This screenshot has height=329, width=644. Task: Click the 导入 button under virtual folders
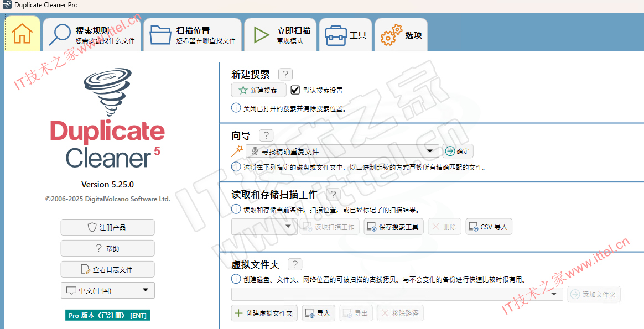click(319, 314)
